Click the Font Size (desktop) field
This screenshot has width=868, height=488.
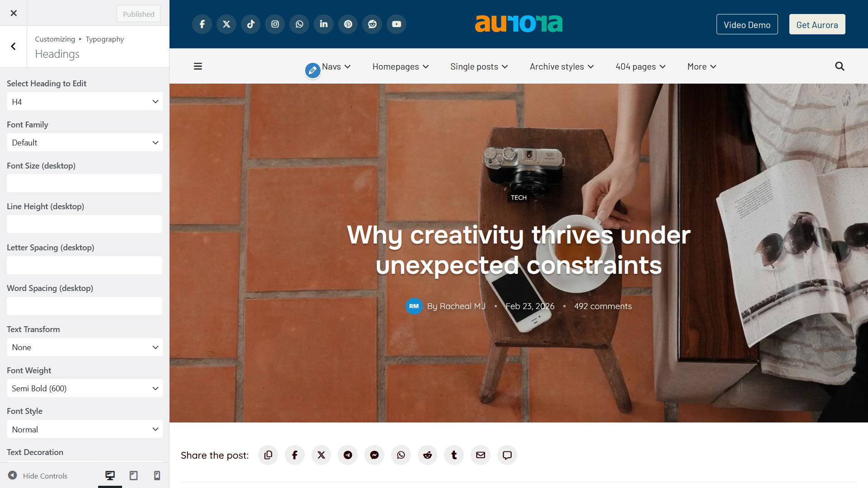pos(85,183)
